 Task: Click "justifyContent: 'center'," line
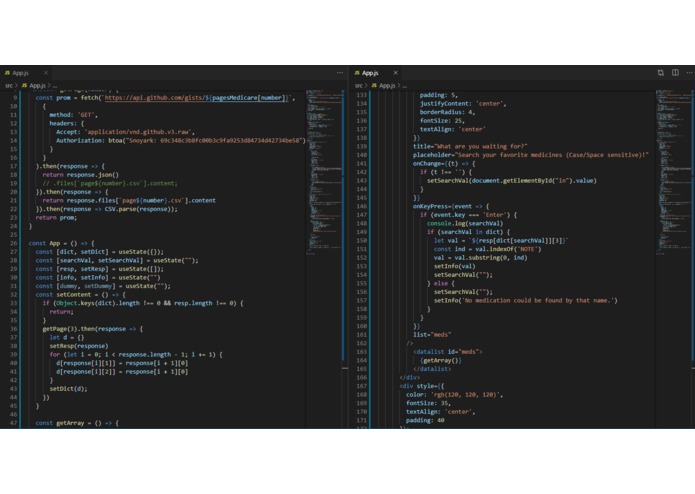(x=463, y=104)
